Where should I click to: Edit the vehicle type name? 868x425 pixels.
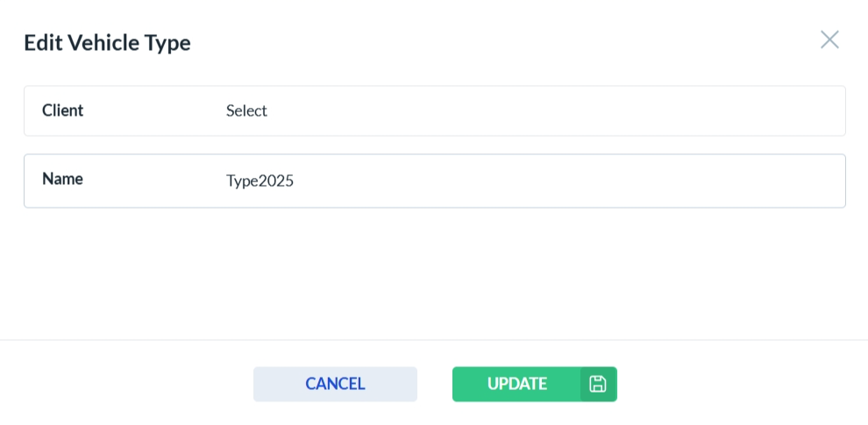[x=526, y=181]
